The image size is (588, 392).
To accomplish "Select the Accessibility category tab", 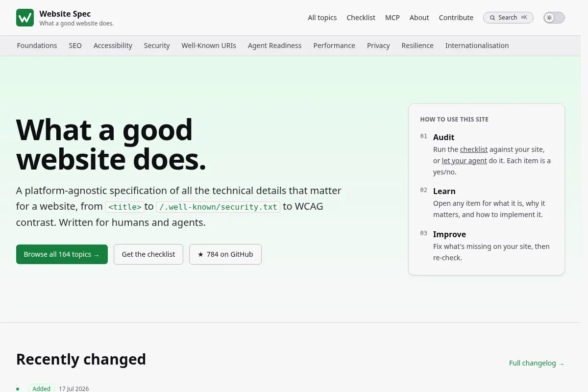I will (113, 46).
